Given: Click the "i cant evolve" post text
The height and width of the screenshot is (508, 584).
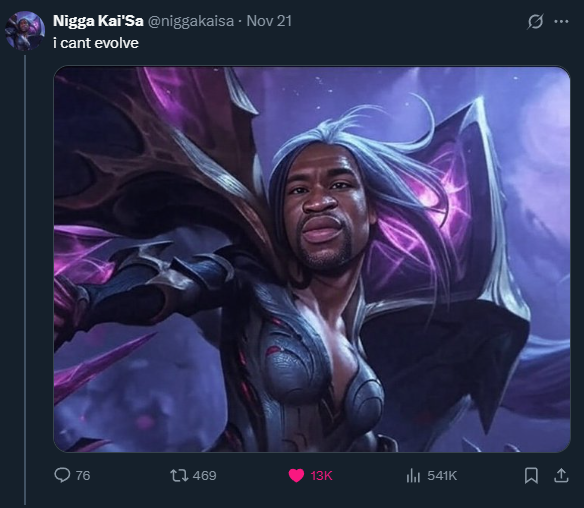Looking at the screenshot, I should coord(96,43).
